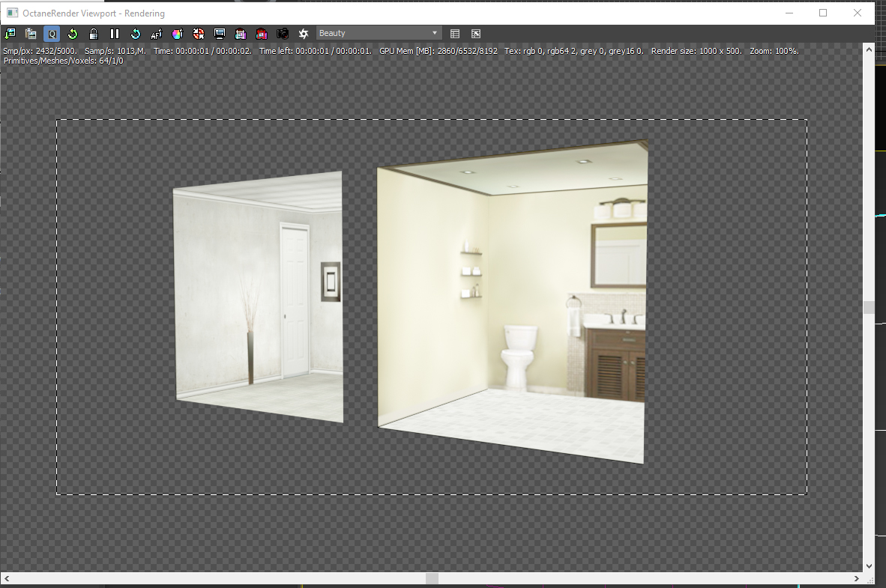Open the Beauty render pass dropdown

[378, 33]
